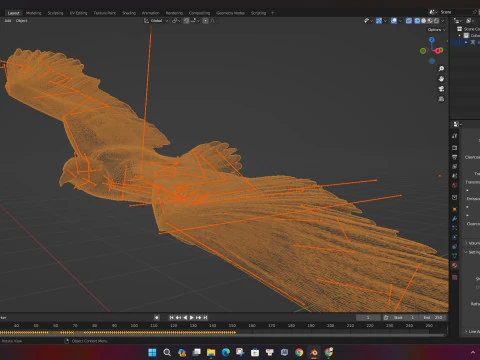Screen dimensions: 480x360
Task: Open the Object menu in viewport header
Action: pyautogui.click(x=21, y=21)
